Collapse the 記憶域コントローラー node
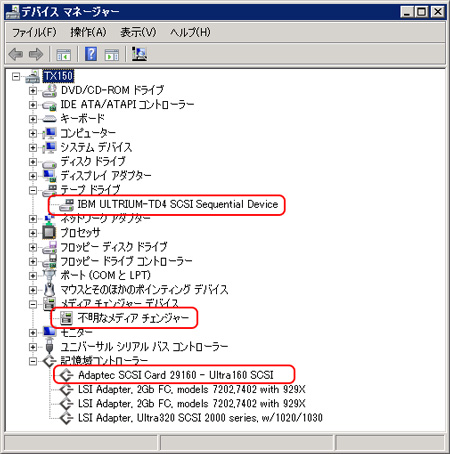The image size is (450, 454). tap(33, 361)
